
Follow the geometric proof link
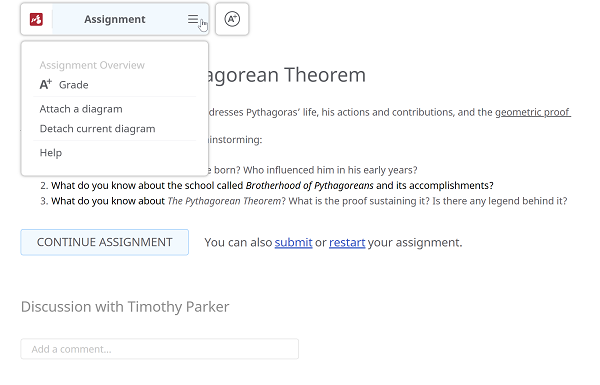pos(533,112)
